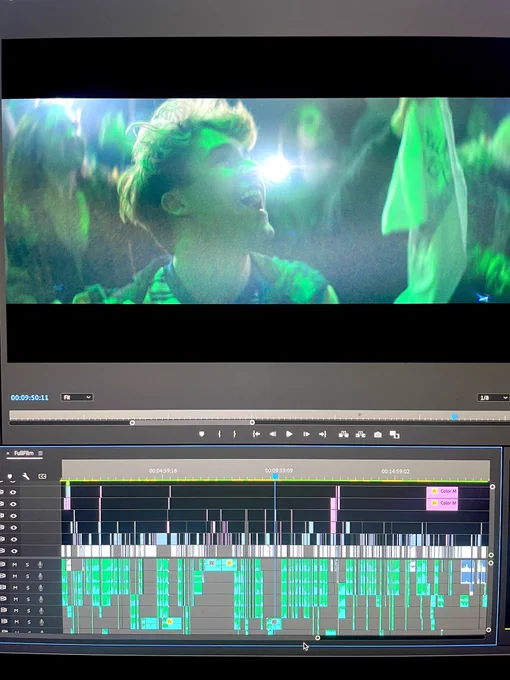Toggle eye on second video track from top
Screen dimensions: 510x680
pyautogui.click(x=13, y=504)
